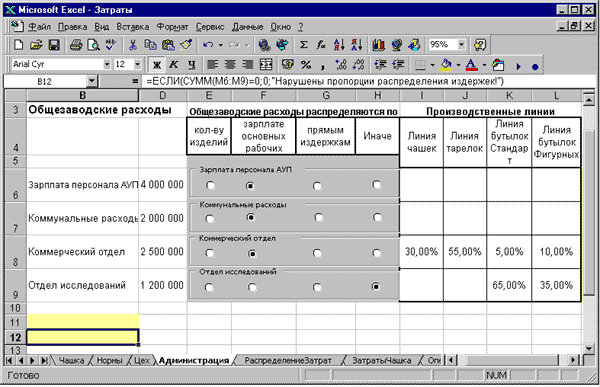Screen dimensions: 600x387
Task: Click the equals Edit Formula button
Action: click(x=135, y=81)
